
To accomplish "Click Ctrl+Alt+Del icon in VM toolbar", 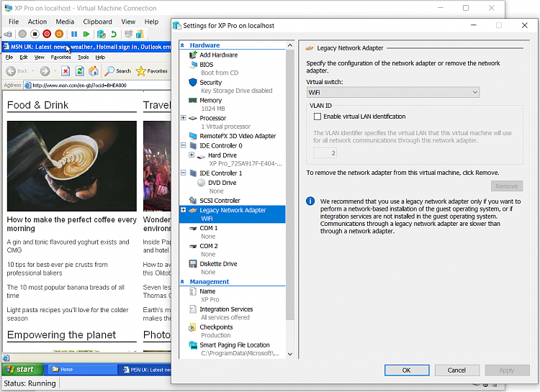I will click(8, 34).
